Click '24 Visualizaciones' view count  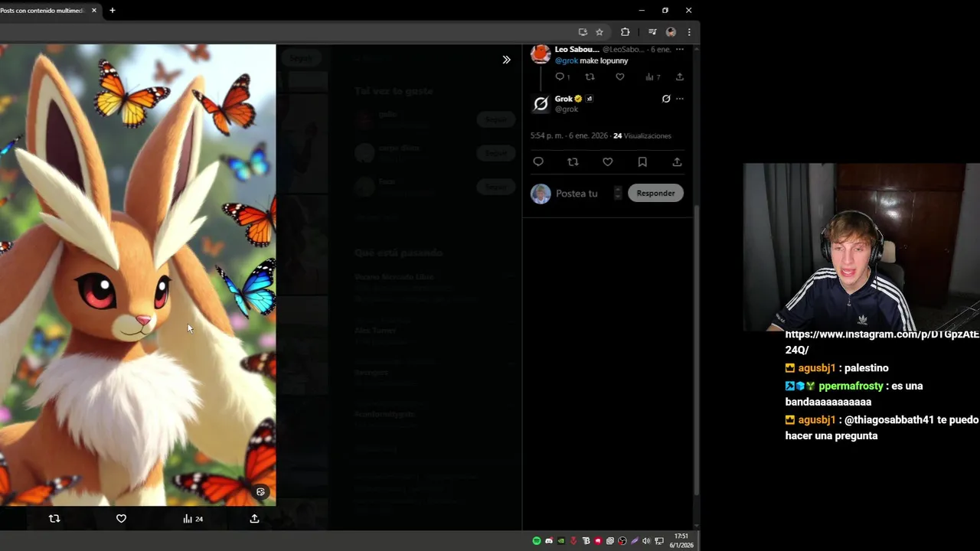[642, 135]
